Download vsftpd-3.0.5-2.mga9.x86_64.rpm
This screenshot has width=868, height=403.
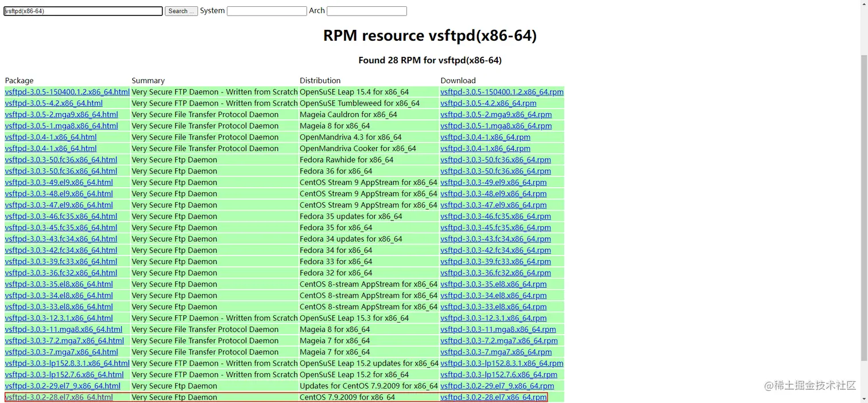click(496, 114)
